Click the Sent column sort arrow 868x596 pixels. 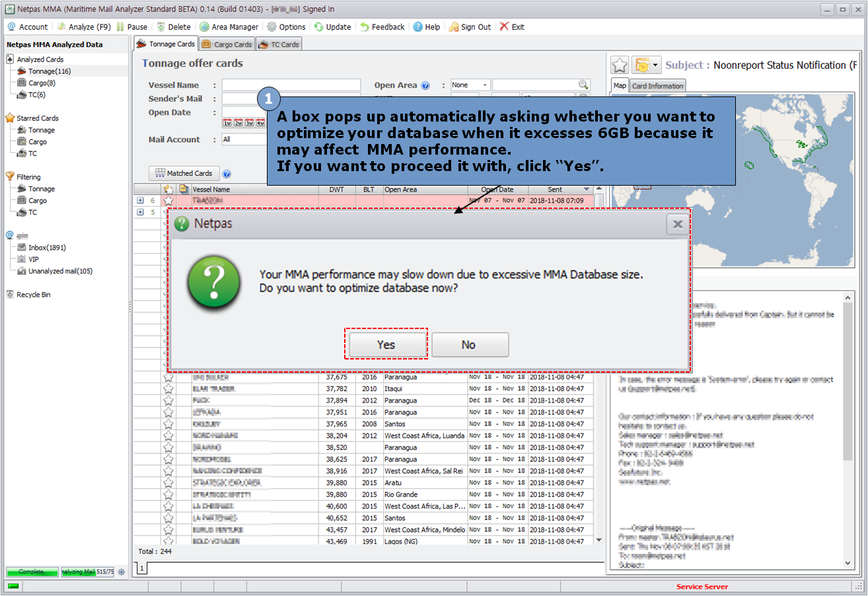point(587,190)
